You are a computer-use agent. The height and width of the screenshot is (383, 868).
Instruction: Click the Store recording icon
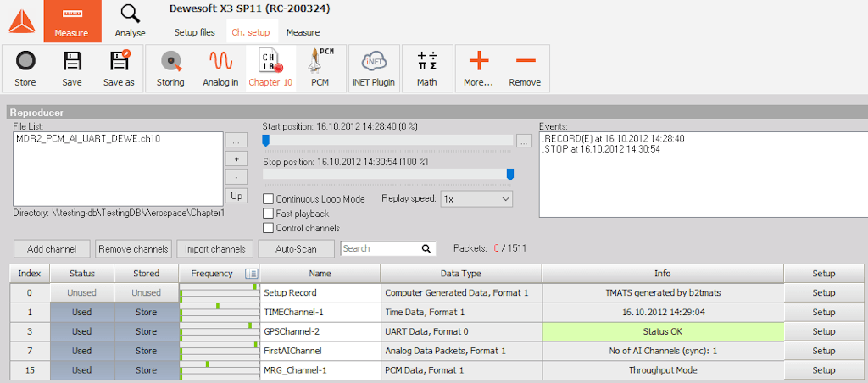point(25,60)
